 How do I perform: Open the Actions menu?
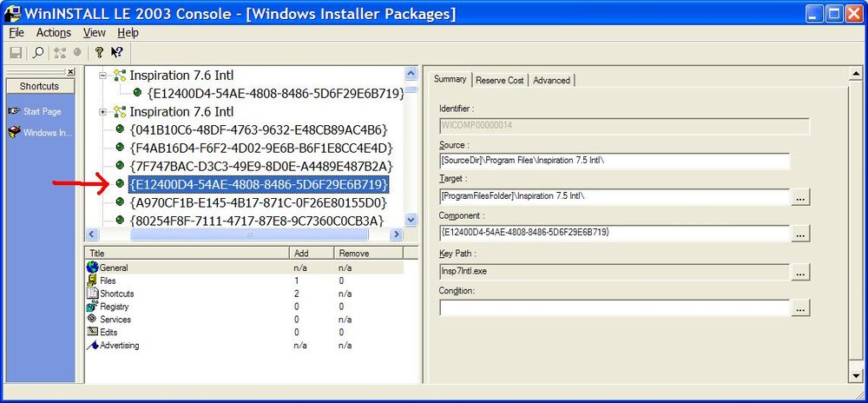tap(54, 33)
